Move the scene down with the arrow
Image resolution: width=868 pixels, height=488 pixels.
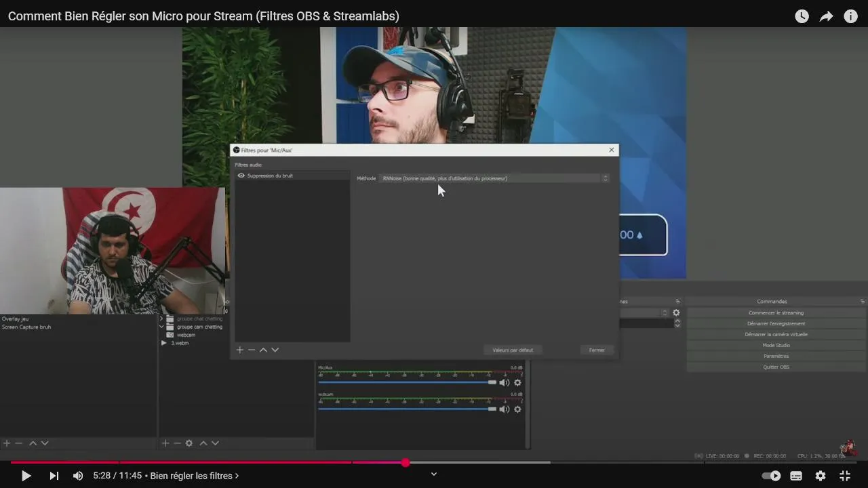(x=45, y=443)
